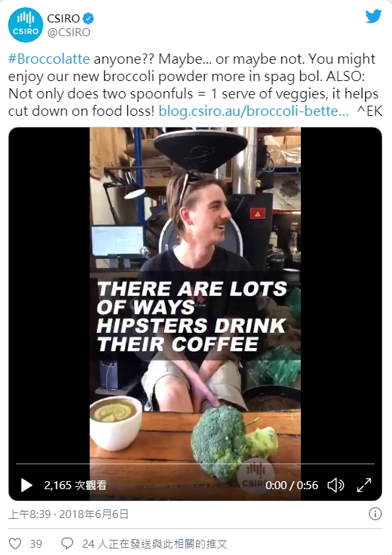Open the blog.csiro.au broccoli link
The width and height of the screenshot is (392, 555).
[253, 111]
